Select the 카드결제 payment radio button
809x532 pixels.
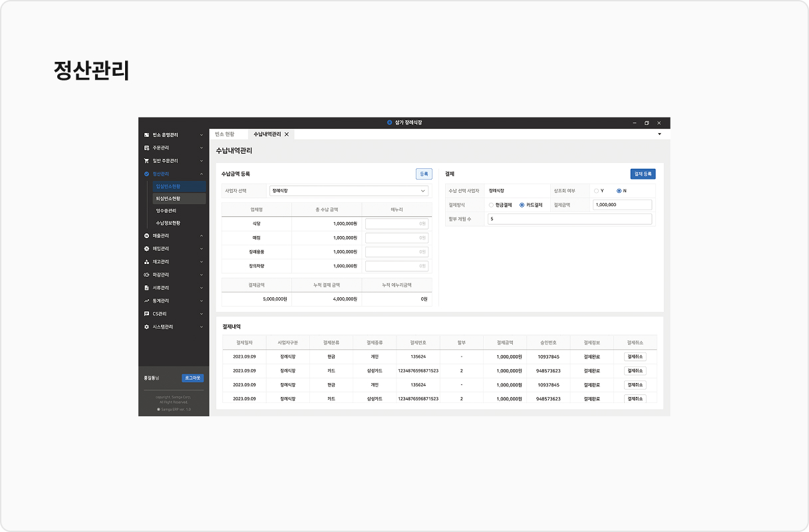tap(522, 205)
